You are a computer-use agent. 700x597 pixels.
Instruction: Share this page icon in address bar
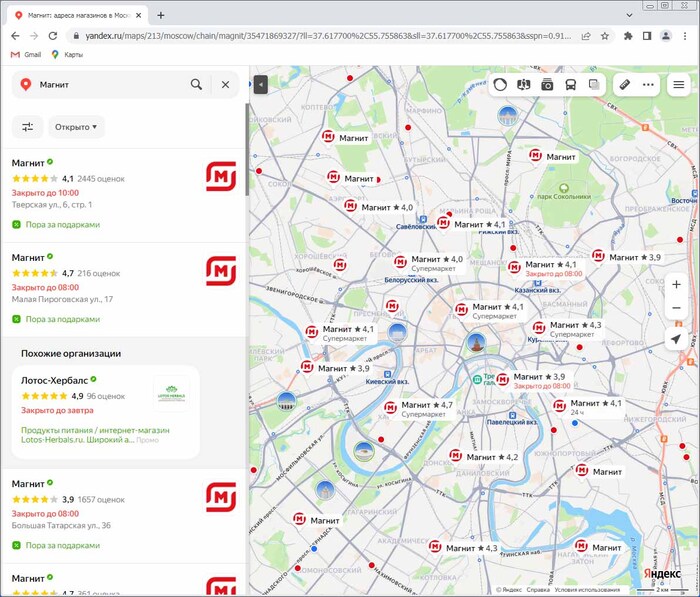pyautogui.click(x=586, y=36)
